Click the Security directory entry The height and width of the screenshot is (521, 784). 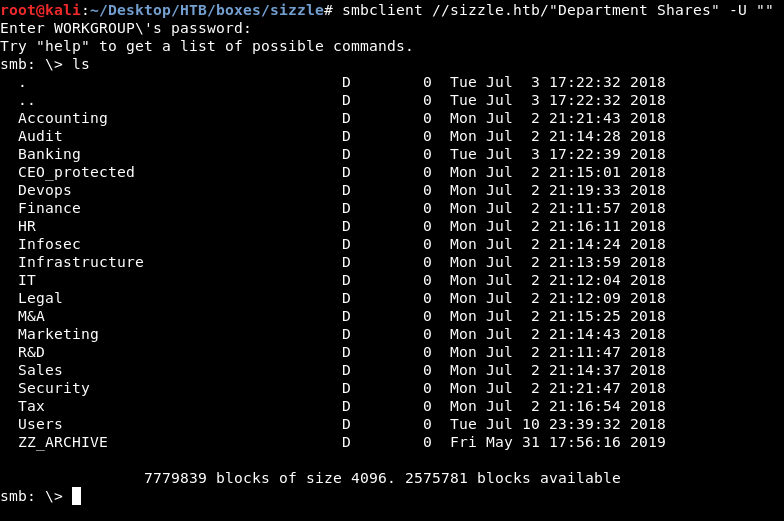53,388
